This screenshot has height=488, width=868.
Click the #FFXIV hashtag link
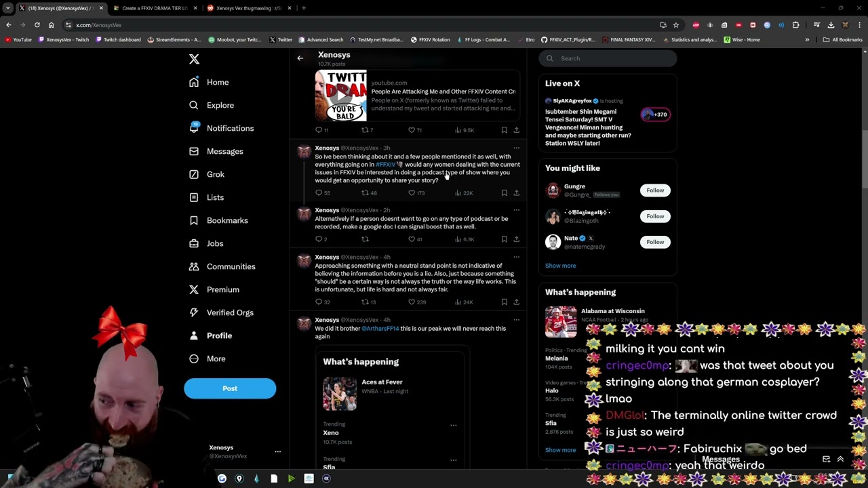click(x=385, y=165)
